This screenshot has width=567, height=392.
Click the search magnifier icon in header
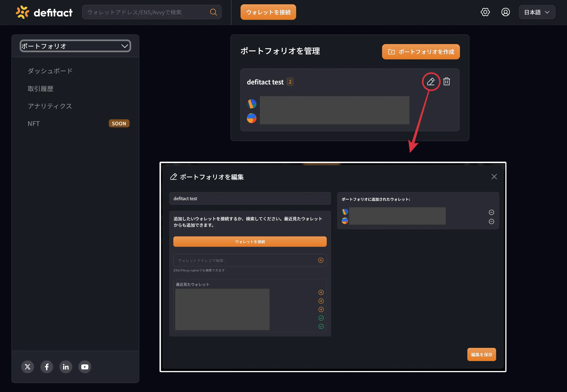pos(213,12)
